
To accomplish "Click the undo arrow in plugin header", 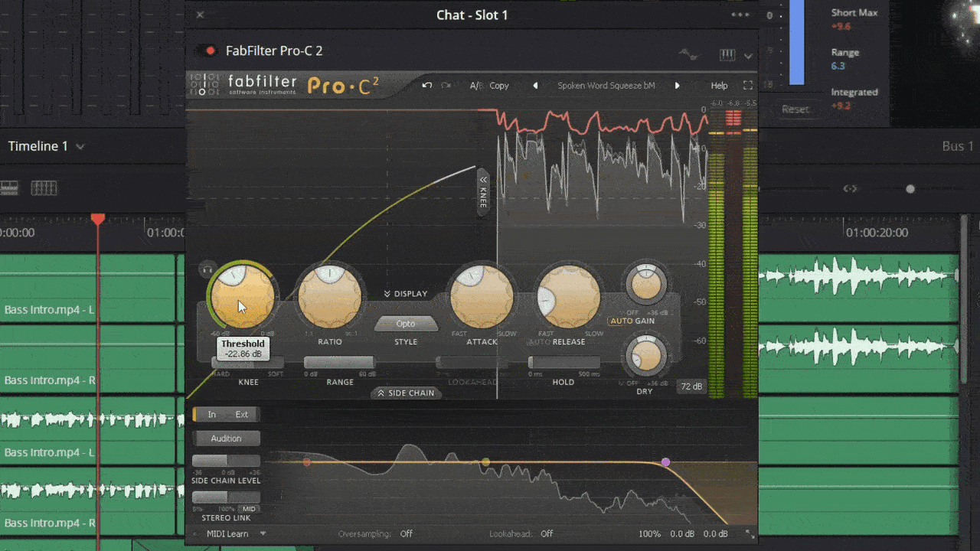I will point(427,86).
